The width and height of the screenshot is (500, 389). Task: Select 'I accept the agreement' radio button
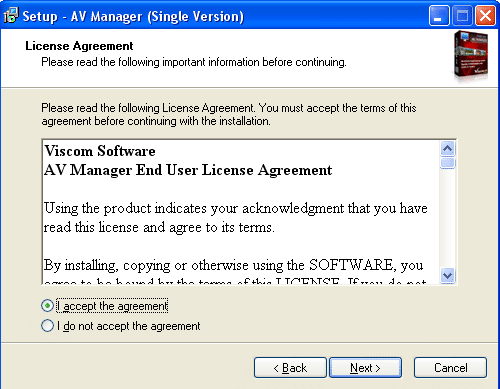[47, 305]
